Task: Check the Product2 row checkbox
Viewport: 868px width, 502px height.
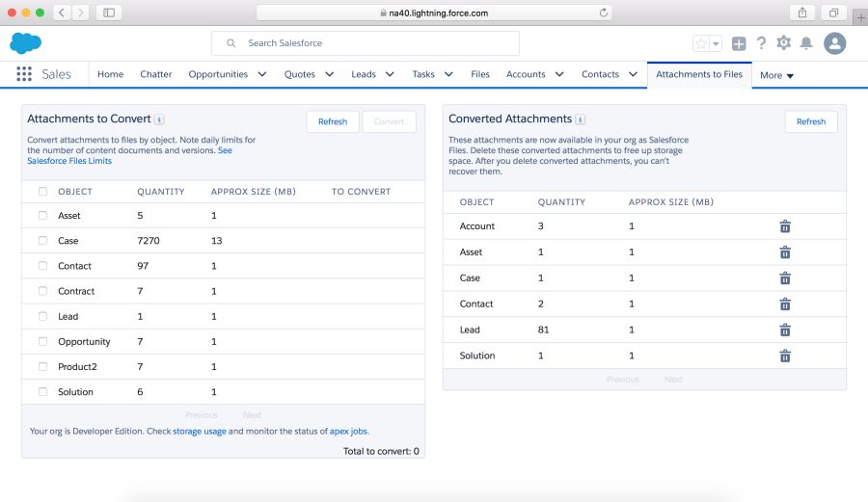Action: click(42, 366)
